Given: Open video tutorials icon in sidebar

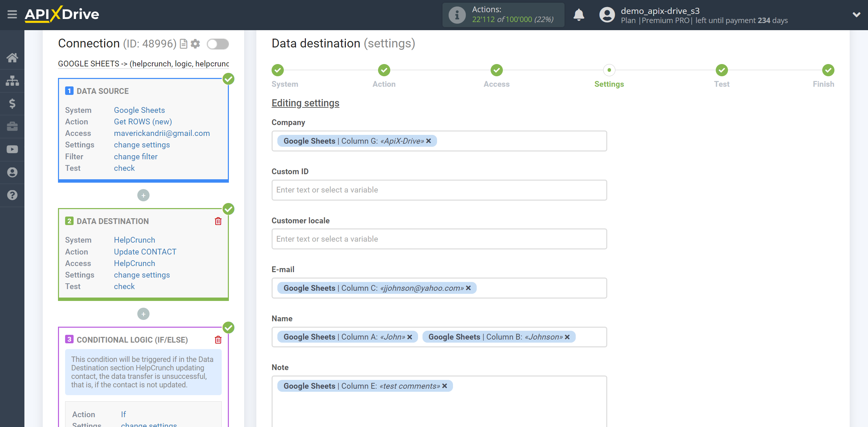Looking at the screenshot, I should pos(12,149).
